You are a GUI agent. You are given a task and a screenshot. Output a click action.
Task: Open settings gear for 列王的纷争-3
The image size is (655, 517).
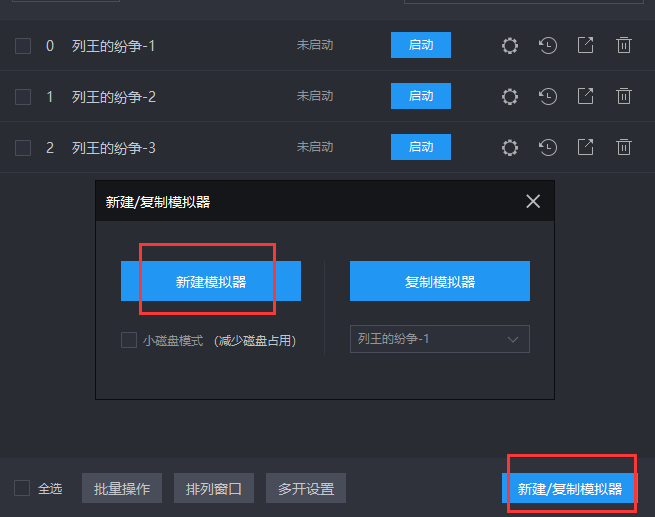click(510, 147)
